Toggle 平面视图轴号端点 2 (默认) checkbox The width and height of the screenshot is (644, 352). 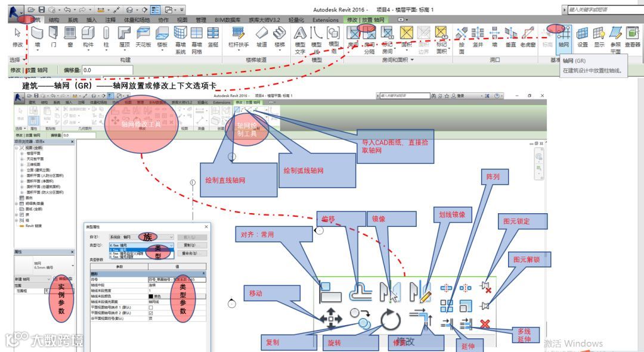151,313
